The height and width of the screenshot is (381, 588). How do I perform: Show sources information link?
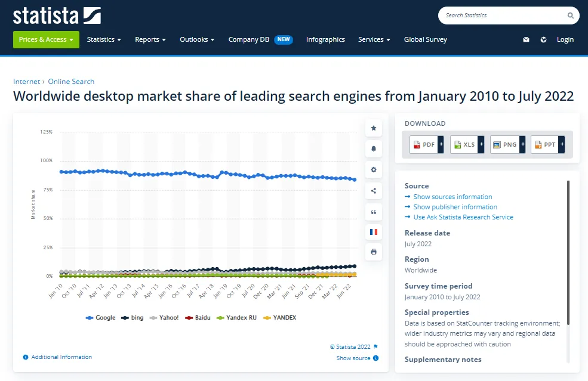coord(452,197)
